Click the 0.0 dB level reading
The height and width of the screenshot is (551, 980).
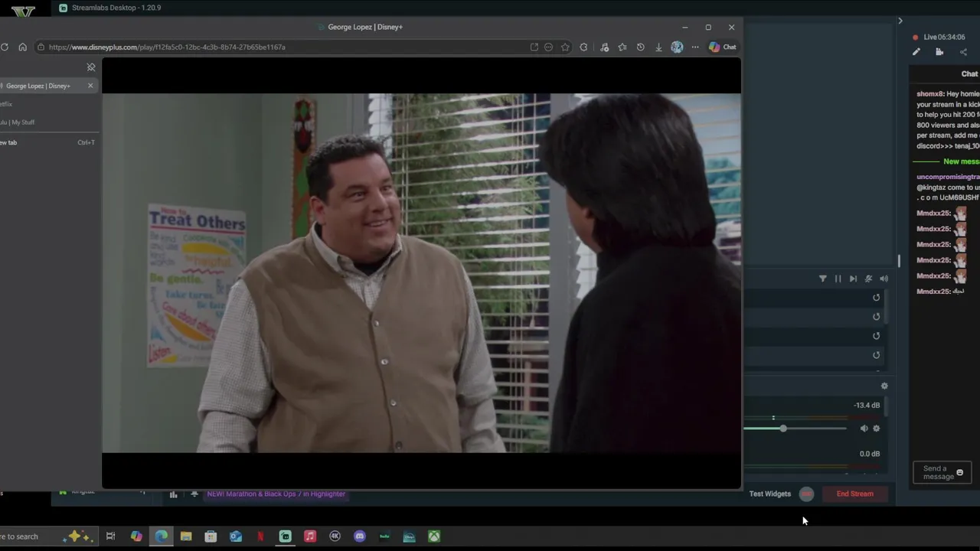click(870, 454)
